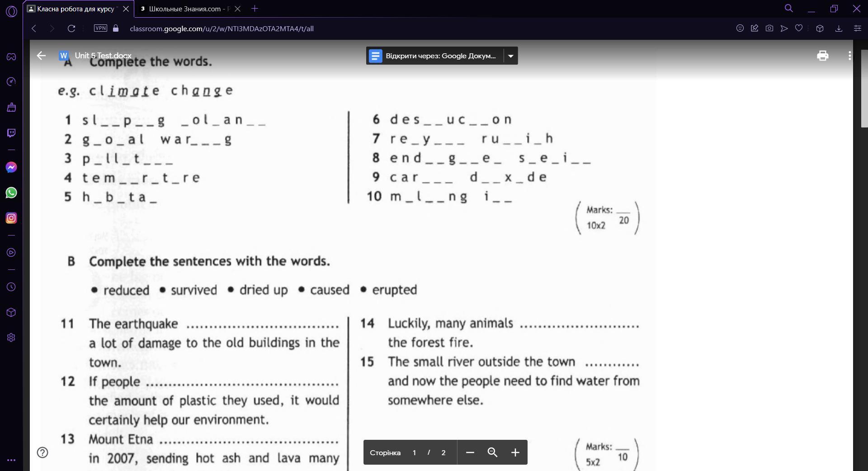The width and height of the screenshot is (868, 471).
Task: Open WhatsApp in the sidebar
Action: pyautogui.click(x=11, y=193)
